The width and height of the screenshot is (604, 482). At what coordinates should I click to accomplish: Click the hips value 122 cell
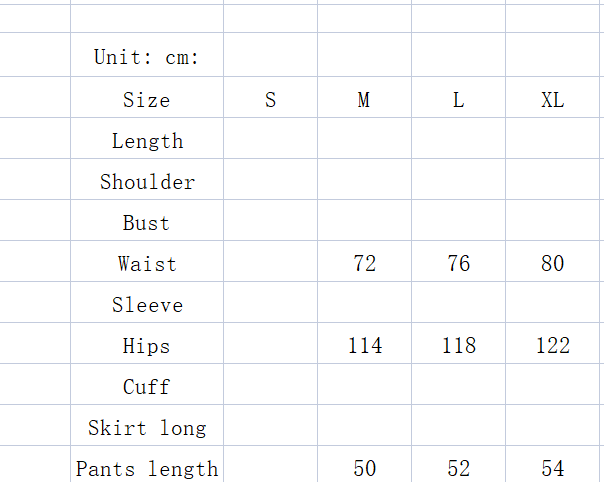tap(552, 346)
